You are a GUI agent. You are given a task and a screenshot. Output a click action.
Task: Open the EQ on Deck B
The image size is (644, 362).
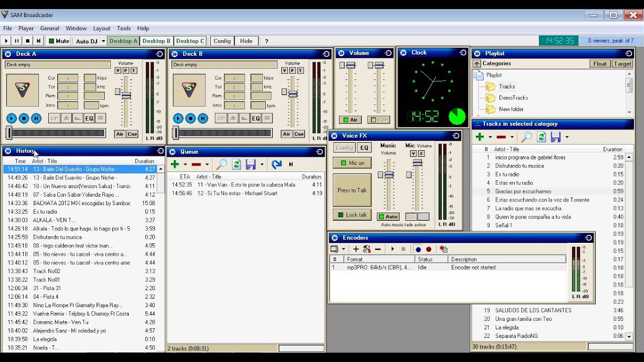(256, 119)
